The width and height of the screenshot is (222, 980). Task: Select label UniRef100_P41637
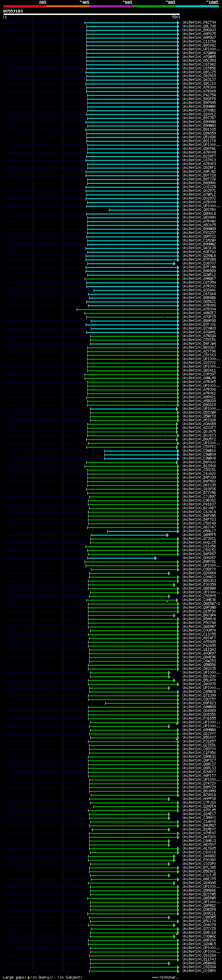tap(199, 504)
